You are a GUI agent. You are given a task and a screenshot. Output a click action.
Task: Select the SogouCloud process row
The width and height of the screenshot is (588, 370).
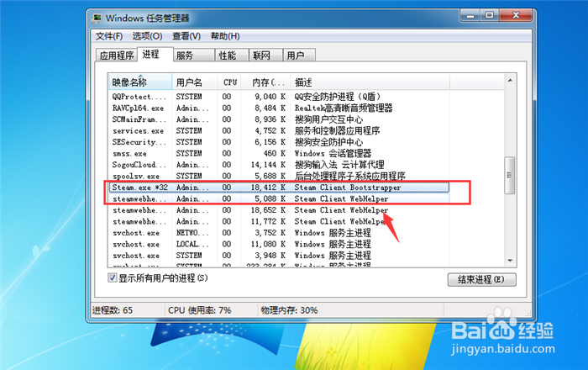[279, 164]
